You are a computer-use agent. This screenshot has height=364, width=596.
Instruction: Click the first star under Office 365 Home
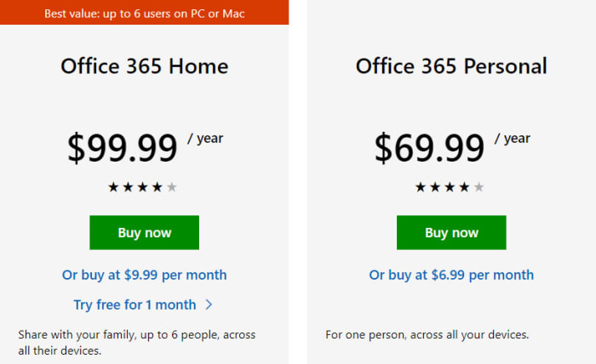coord(113,187)
